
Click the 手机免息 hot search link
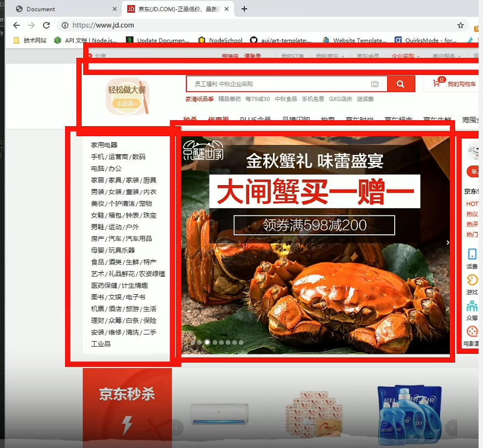pos(313,99)
